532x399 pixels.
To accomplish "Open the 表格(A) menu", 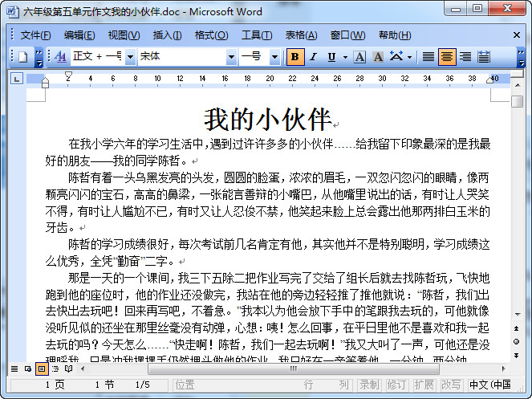I will (x=301, y=35).
